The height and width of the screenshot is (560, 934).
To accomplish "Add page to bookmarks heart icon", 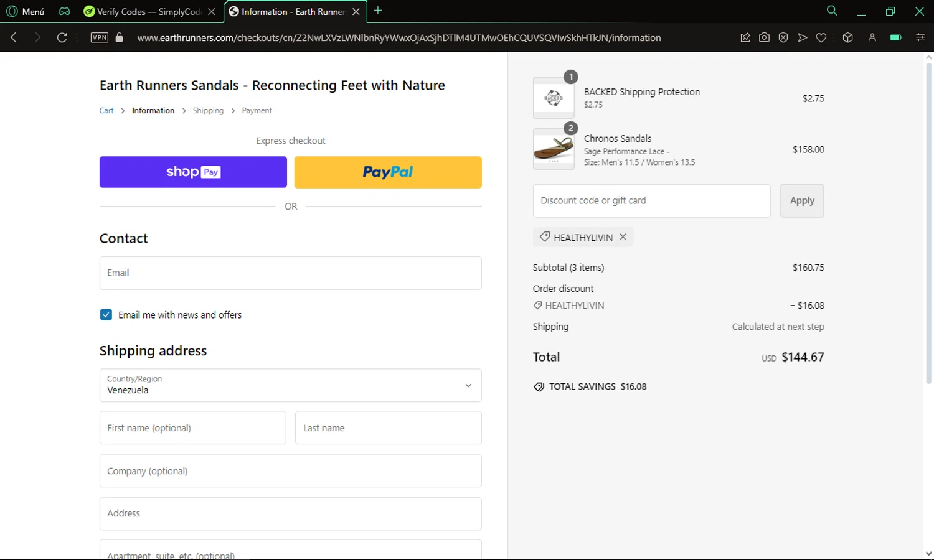I will pyautogui.click(x=821, y=37).
